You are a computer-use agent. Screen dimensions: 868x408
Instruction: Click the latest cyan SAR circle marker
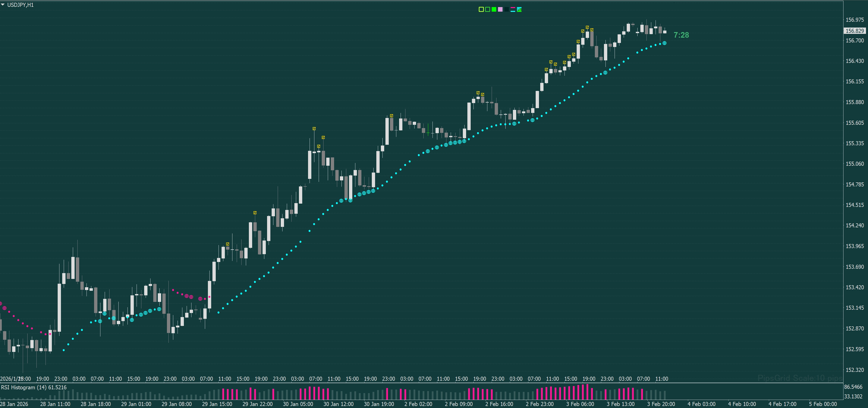664,43
